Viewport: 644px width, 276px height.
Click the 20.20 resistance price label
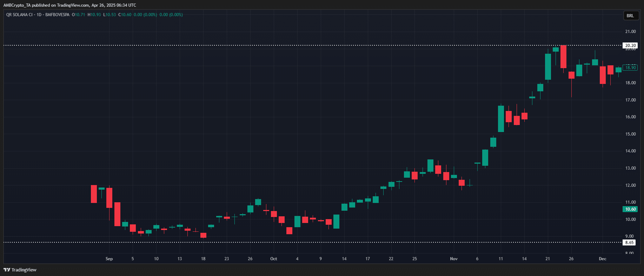pyautogui.click(x=630, y=45)
